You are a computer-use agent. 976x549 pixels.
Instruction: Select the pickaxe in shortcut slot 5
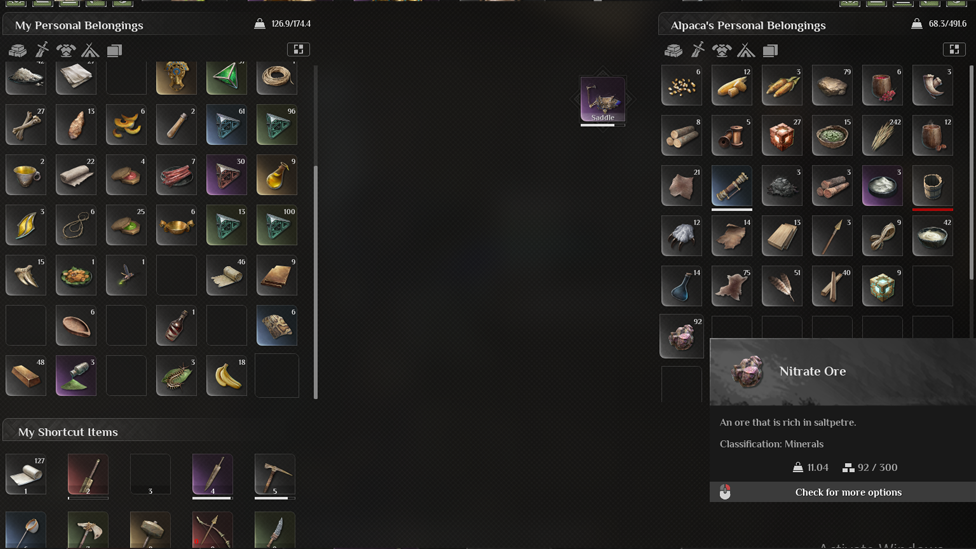tap(274, 476)
